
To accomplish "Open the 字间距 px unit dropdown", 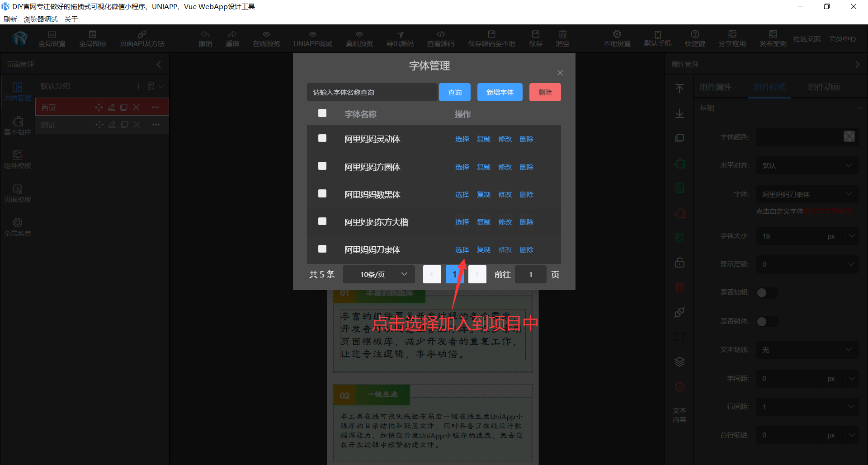I will tap(840, 378).
